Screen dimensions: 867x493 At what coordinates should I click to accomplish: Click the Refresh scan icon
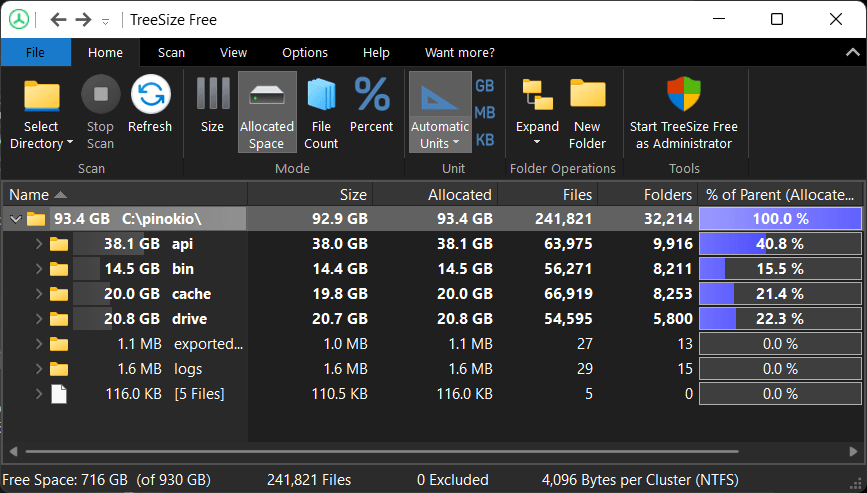(150, 95)
